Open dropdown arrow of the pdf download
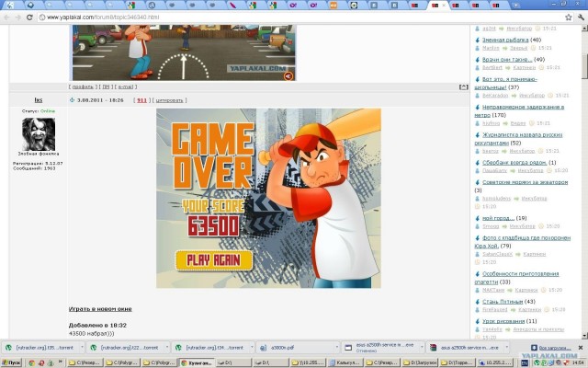Screen dimensions: 588x368 337,348
